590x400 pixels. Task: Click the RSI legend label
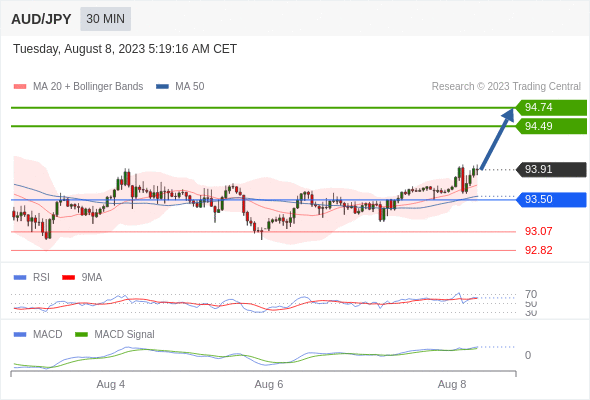click(41, 278)
